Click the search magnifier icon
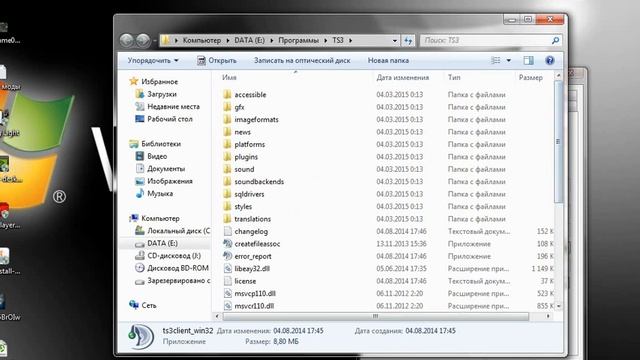The image size is (640, 360). 555,40
